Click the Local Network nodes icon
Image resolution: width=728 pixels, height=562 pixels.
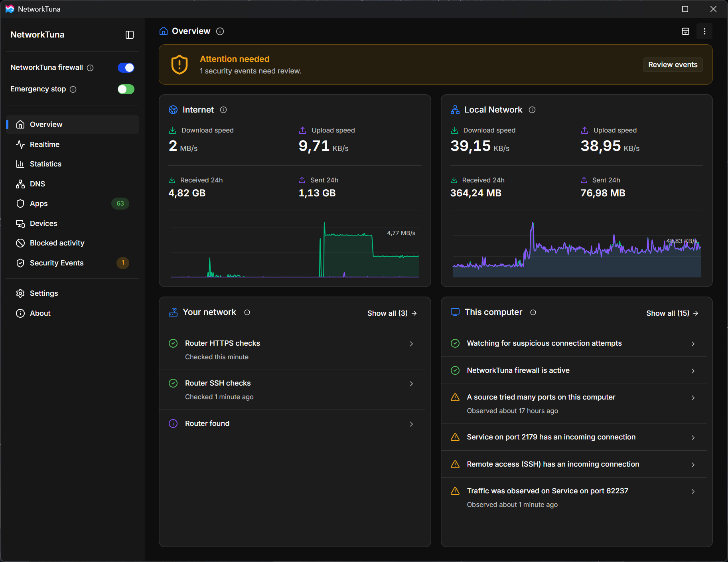click(455, 110)
